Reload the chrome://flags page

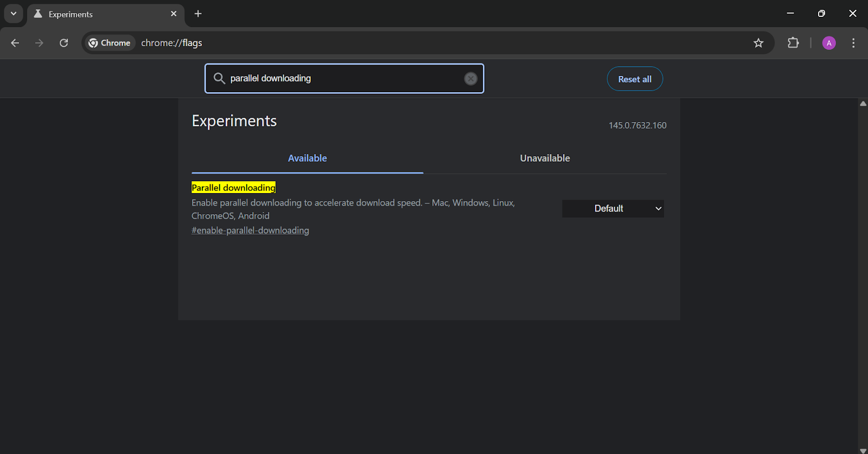(63, 43)
